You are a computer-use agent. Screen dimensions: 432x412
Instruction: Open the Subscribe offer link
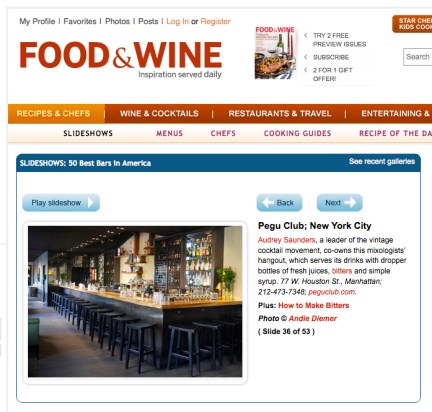[331, 57]
